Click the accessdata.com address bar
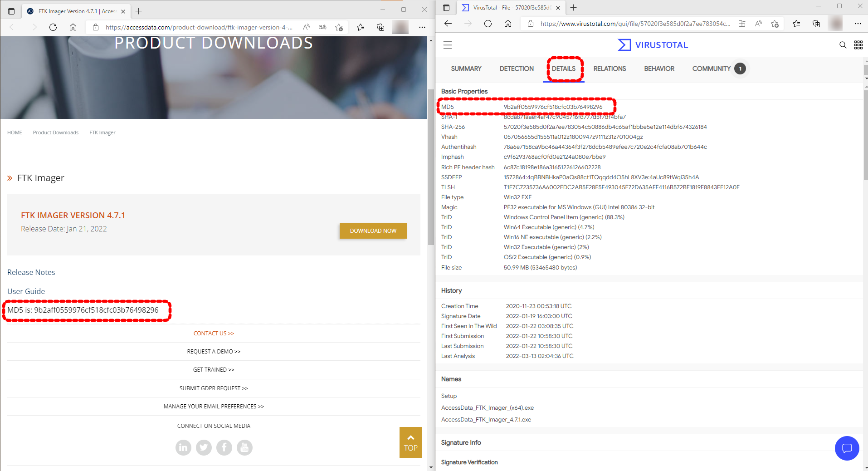Image resolution: width=868 pixels, height=471 pixels. coord(199,27)
